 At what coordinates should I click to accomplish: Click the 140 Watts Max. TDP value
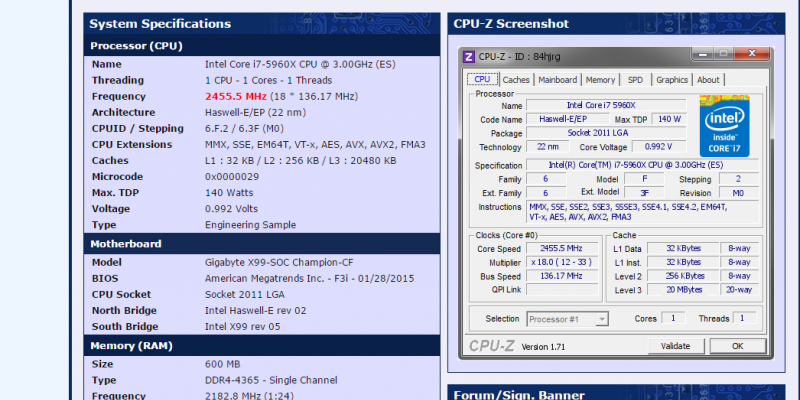tap(229, 193)
